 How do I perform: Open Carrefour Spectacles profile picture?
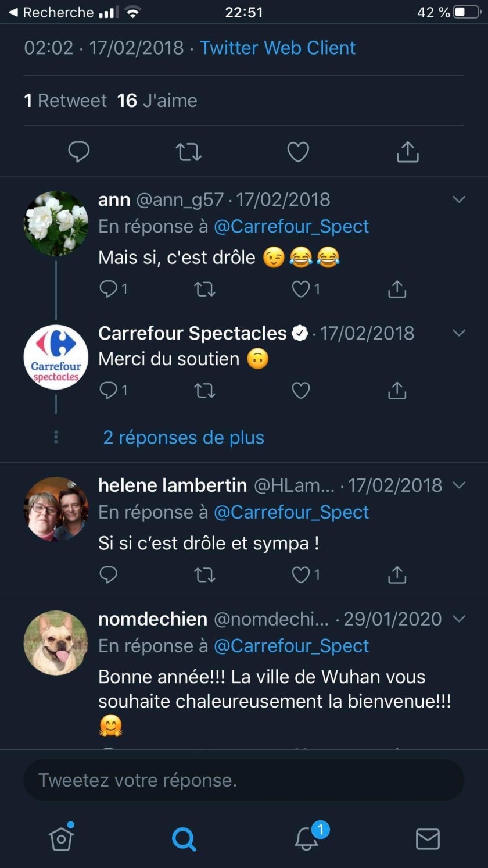pos(56,357)
